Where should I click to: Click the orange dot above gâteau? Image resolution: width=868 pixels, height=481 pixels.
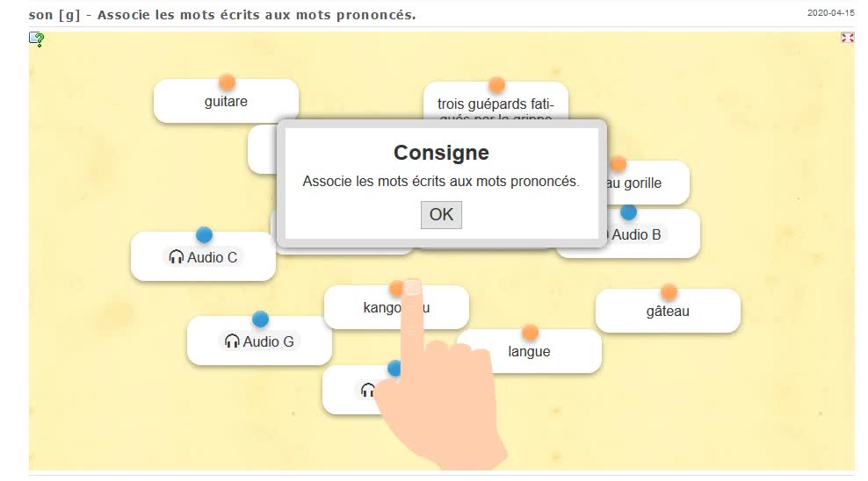pos(669,291)
